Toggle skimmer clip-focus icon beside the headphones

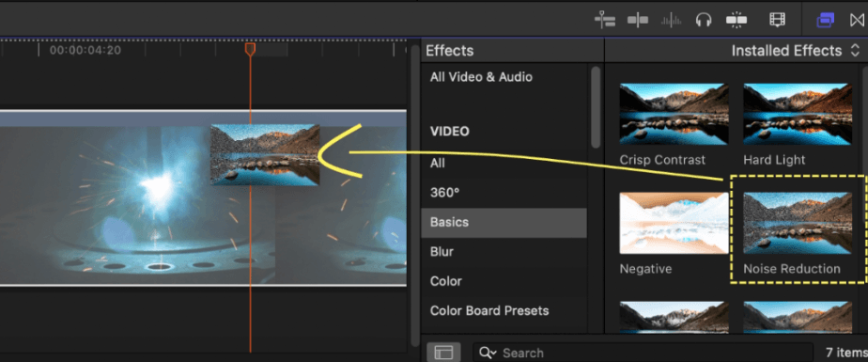(736, 21)
